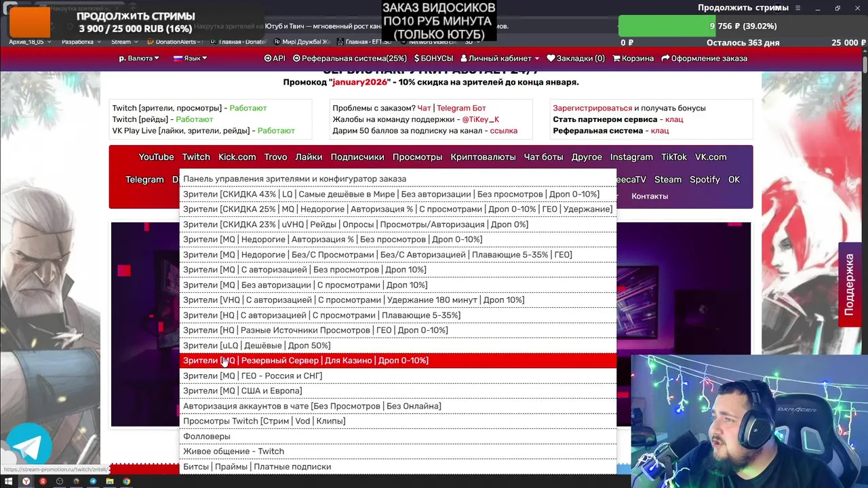Select Зрители [HQ | Разные Источники Просмотров entry
Screen dimensions: 868x488
[398, 330]
